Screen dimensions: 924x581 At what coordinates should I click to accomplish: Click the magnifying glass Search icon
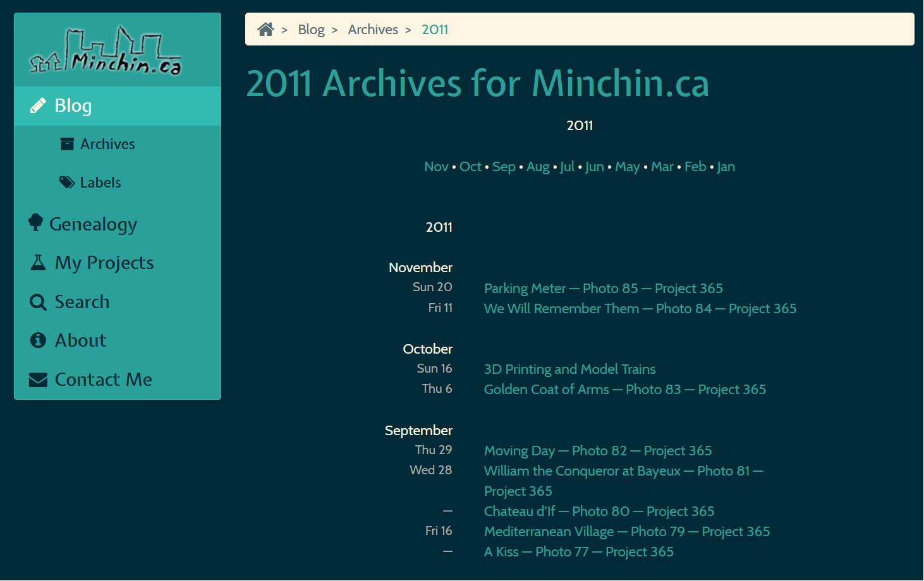38,302
